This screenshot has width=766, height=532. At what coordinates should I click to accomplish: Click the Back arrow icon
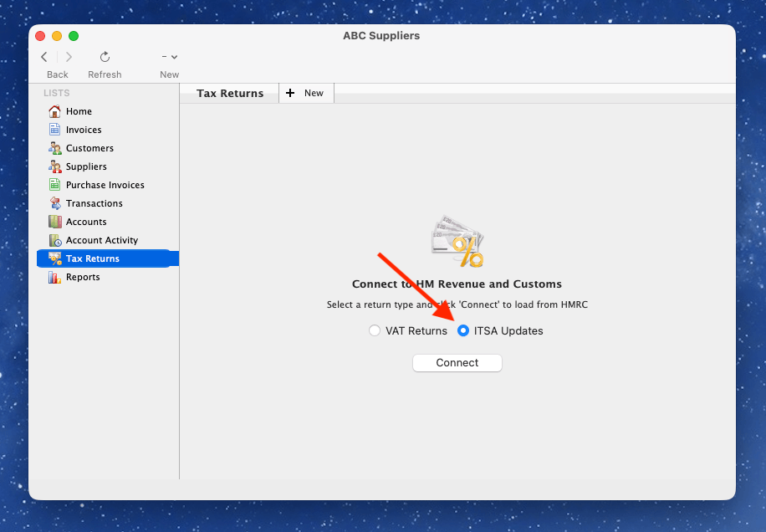coord(44,57)
